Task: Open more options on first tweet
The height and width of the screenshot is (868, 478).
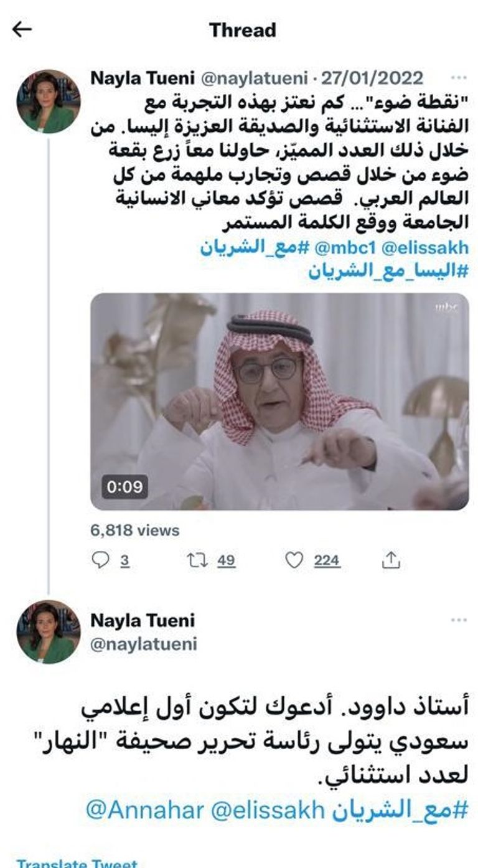Action: (459, 78)
